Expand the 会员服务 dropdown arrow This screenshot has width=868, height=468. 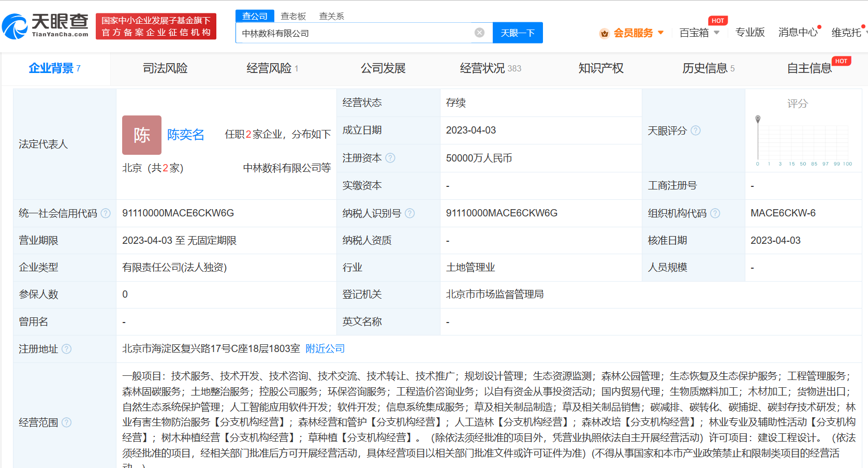point(661,33)
